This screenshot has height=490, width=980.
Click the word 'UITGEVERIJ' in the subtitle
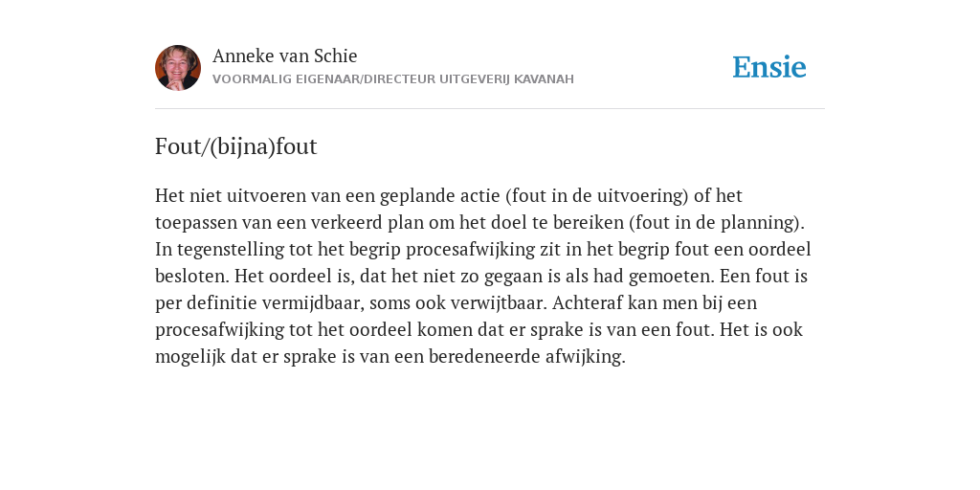pyautogui.click(x=475, y=79)
